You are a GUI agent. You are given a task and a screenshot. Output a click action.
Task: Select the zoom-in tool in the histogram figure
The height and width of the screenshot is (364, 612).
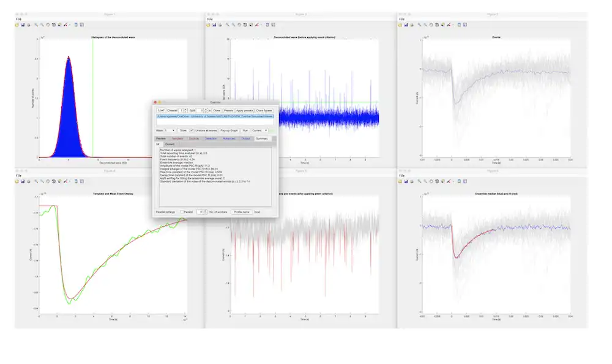point(36,25)
